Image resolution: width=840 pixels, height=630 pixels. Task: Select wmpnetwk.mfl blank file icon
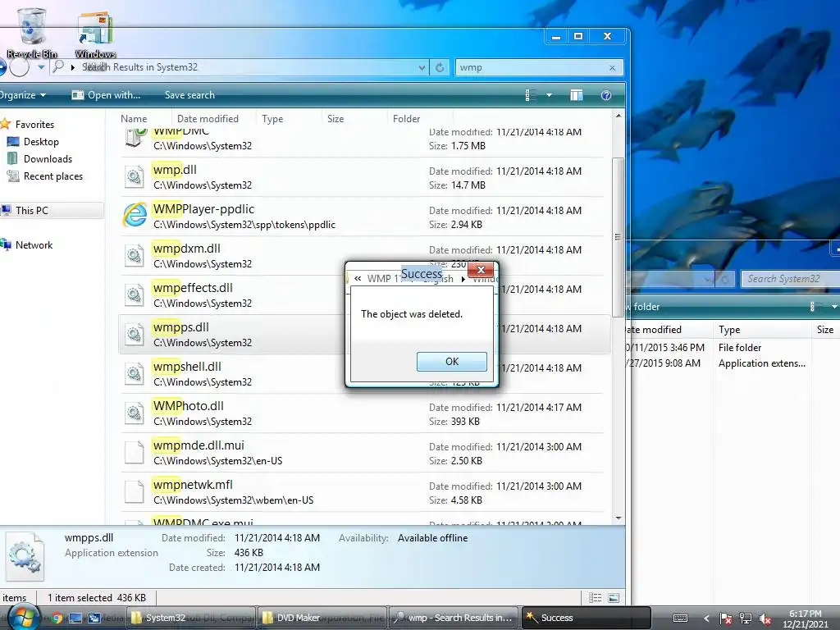pyautogui.click(x=134, y=492)
